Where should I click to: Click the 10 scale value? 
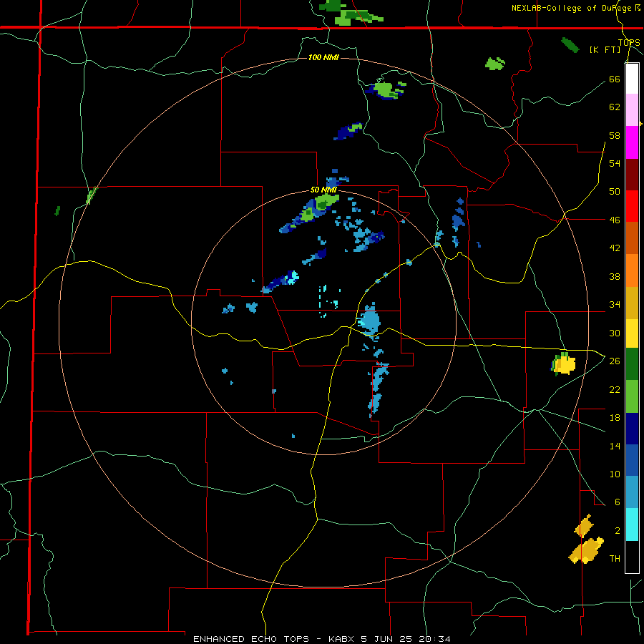(615, 474)
